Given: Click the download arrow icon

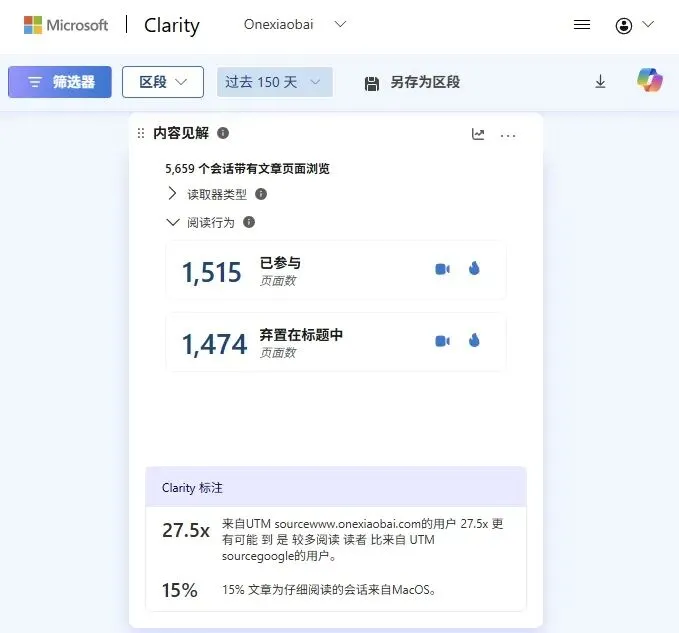Looking at the screenshot, I should click(600, 81).
